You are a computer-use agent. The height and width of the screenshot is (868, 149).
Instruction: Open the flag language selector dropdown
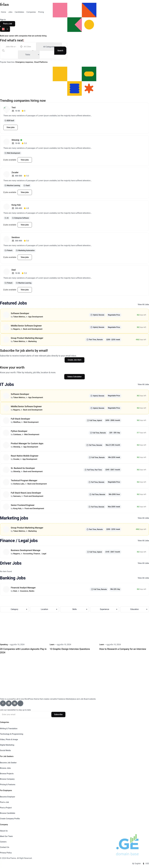coord(5,29)
